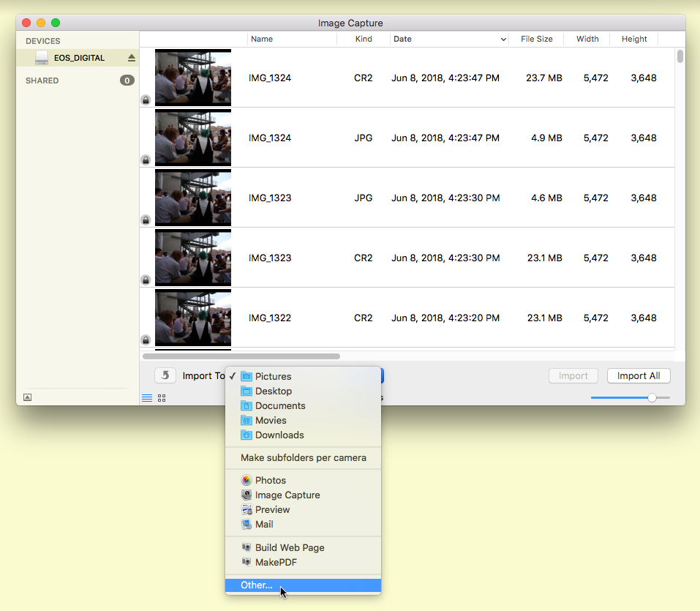
Task: Click the Import All button
Action: (x=638, y=375)
